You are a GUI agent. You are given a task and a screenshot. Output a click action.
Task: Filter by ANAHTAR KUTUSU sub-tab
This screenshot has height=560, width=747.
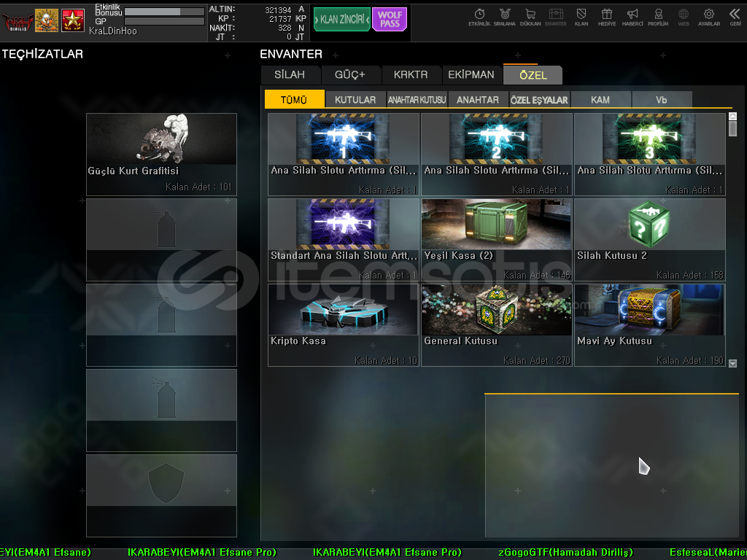pyautogui.click(x=417, y=99)
